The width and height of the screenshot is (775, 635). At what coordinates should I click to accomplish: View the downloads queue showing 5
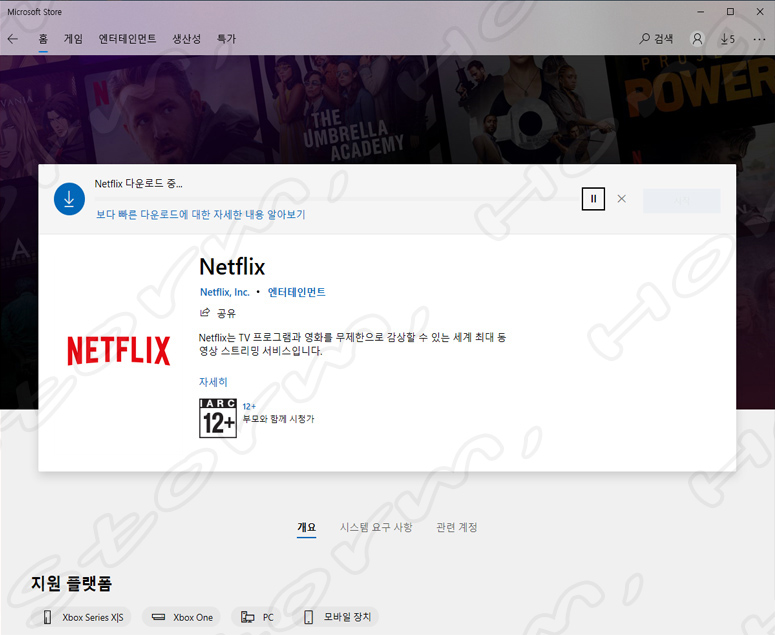(x=728, y=39)
